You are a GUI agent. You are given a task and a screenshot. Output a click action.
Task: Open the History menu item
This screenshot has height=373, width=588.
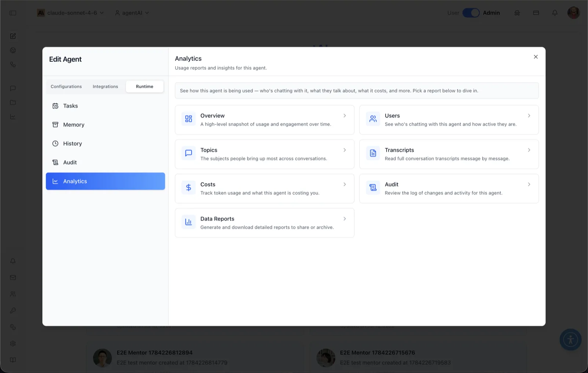105,144
